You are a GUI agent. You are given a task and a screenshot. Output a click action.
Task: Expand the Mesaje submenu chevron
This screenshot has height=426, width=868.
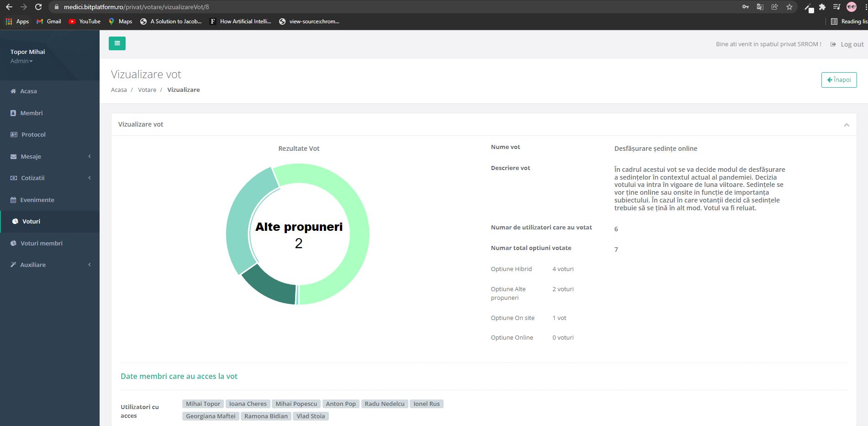[90, 156]
